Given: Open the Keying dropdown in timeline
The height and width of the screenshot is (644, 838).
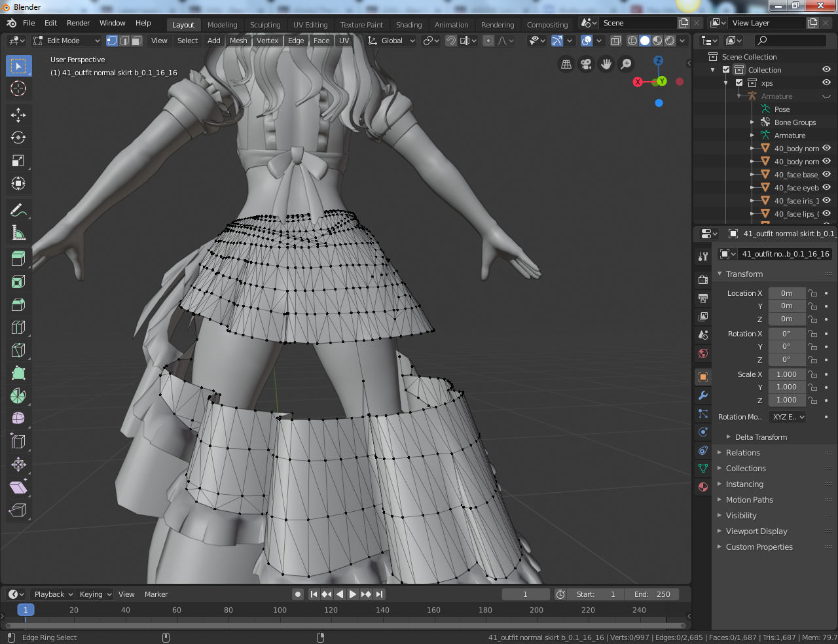Looking at the screenshot, I should pos(96,594).
